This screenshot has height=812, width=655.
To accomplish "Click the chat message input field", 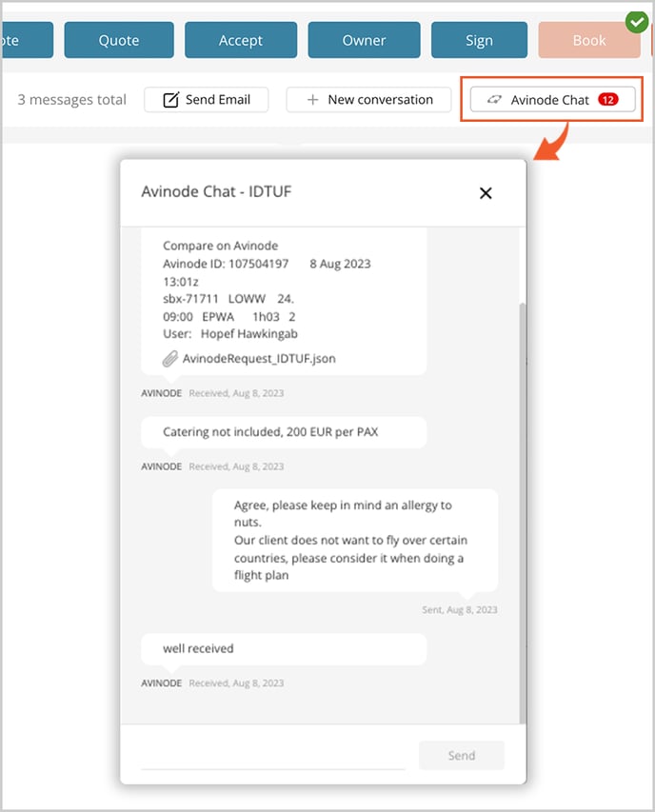I will [273, 756].
